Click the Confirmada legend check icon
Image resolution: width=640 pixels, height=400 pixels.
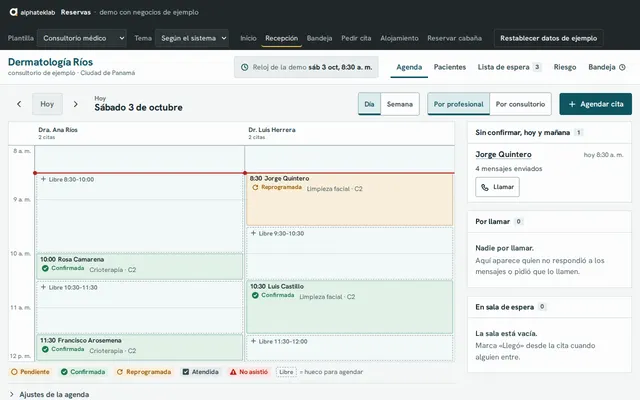tap(64, 372)
